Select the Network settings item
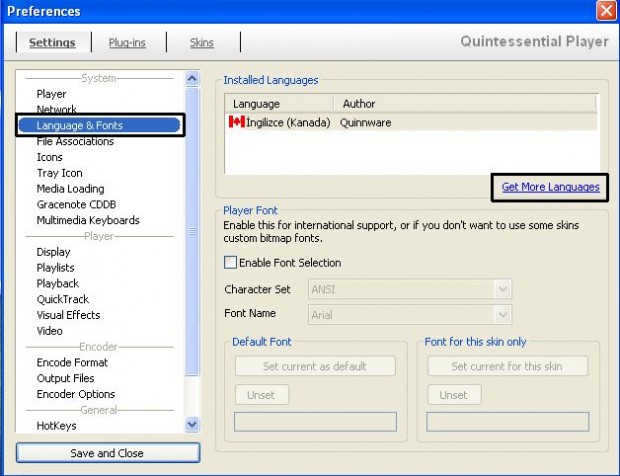The height and width of the screenshot is (476, 620). [x=56, y=110]
